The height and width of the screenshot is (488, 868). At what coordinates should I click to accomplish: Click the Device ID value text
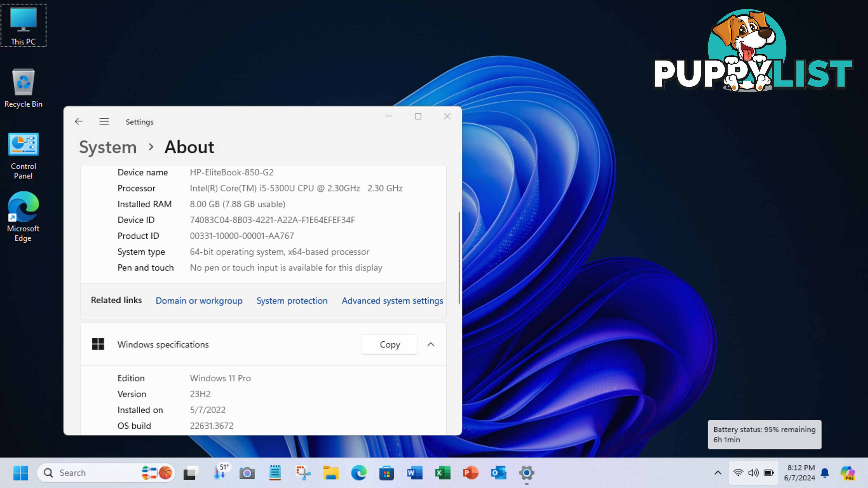272,220
